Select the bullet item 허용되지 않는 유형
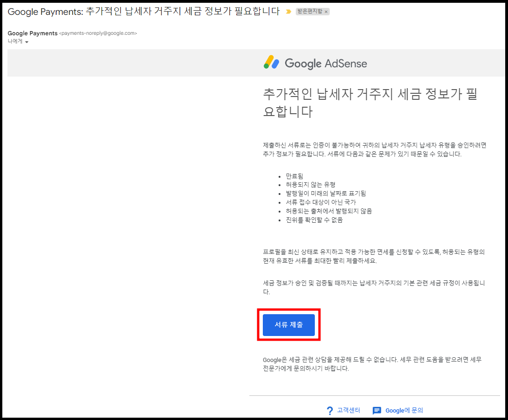 click(310, 185)
